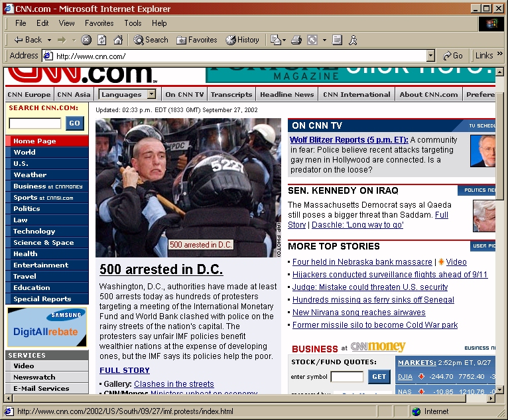The width and height of the screenshot is (508, 420).
Task: Refresh the current page
Action: pos(102,40)
